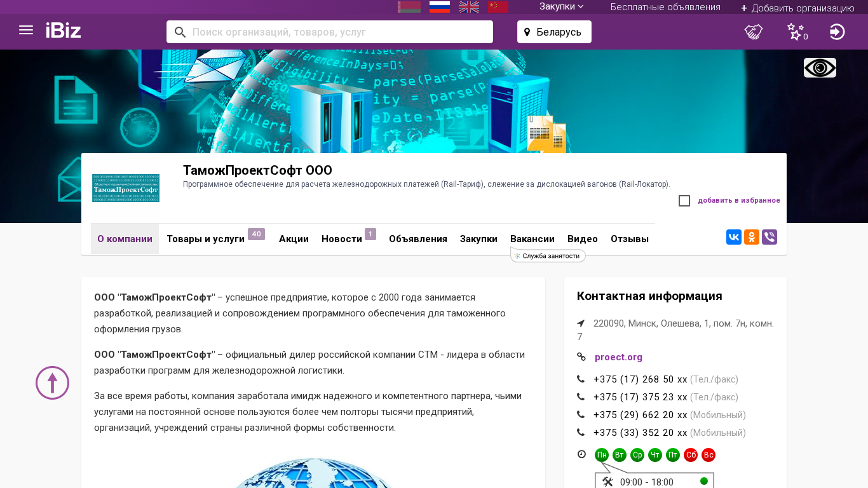Click the 'Контактная информация' heading
Screen dimensions: 868x488
point(649,296)
